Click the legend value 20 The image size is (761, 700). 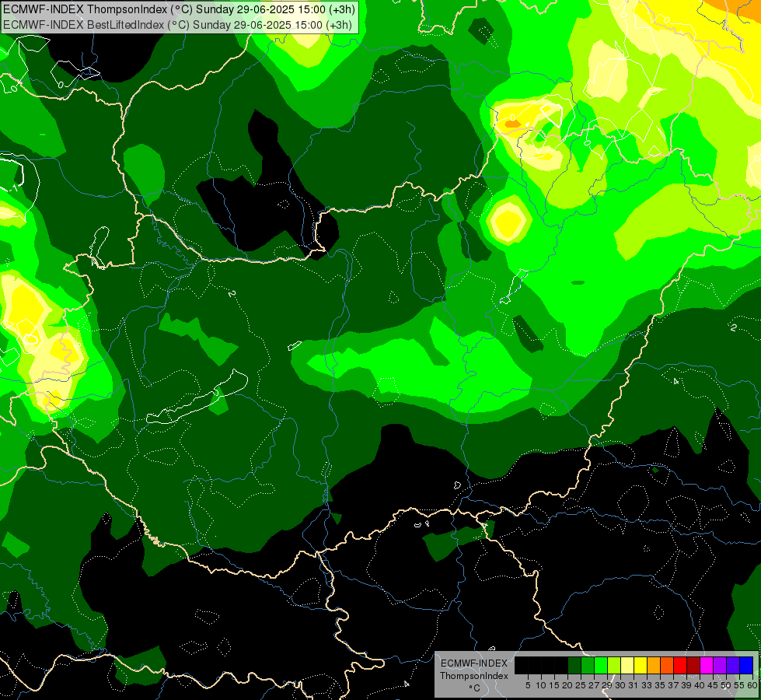tap(567, 685)
